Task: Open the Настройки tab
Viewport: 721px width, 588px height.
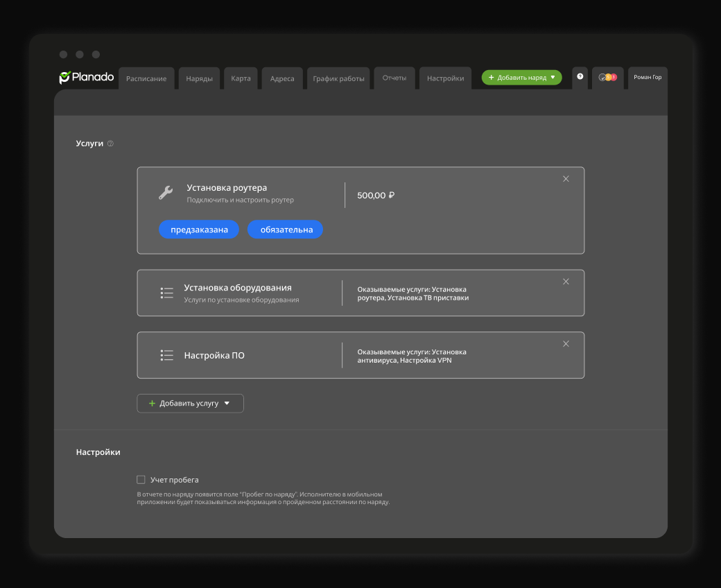Action: tap(445, 78)
